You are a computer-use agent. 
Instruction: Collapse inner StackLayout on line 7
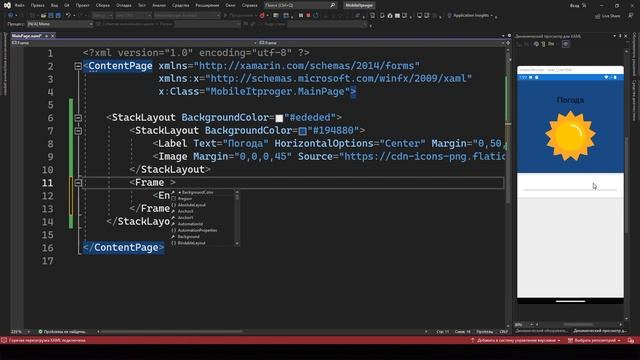click(x=78, y=131)
